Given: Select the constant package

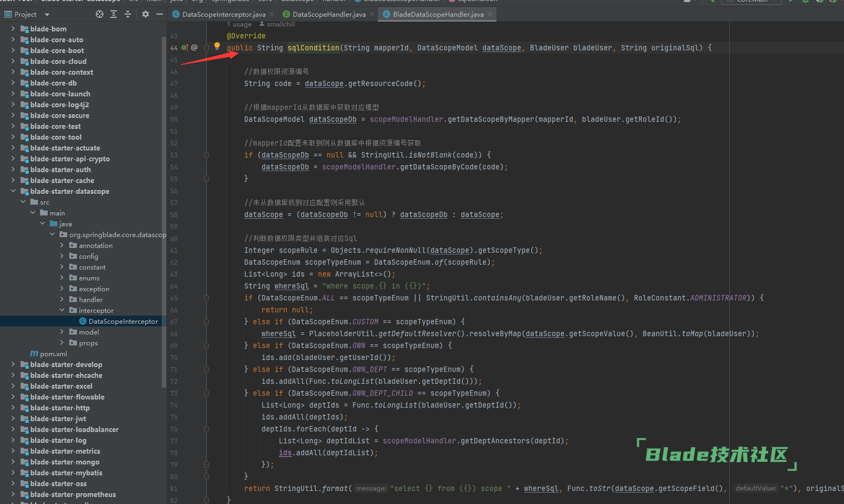Looking at the screenshot, I should coord(92,267).
